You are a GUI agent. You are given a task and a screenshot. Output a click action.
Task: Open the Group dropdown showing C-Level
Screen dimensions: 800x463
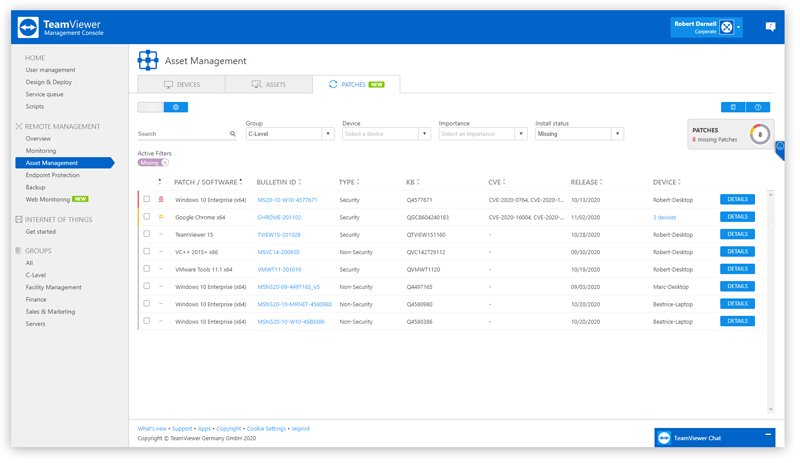pyautogui.click(x=289, y=134)
